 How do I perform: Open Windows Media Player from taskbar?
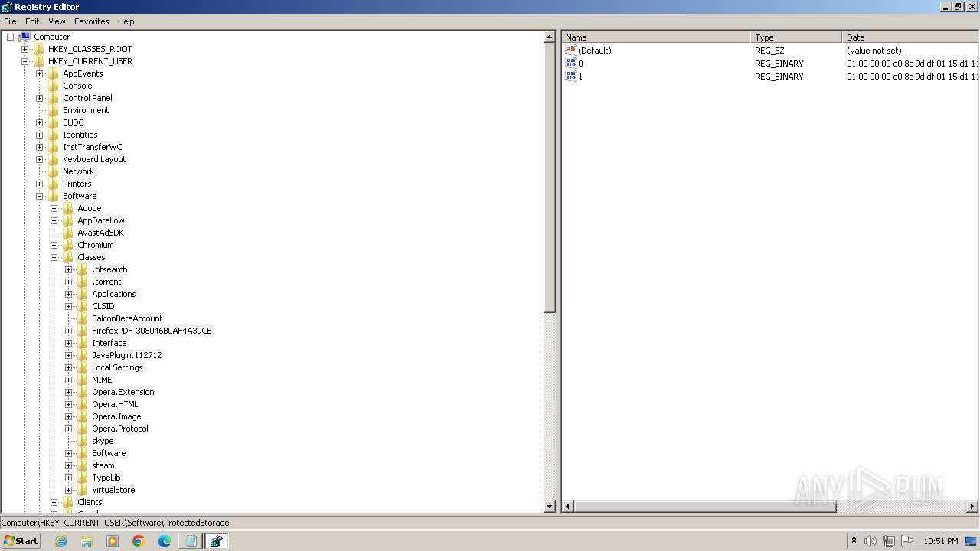click(113, 541)
